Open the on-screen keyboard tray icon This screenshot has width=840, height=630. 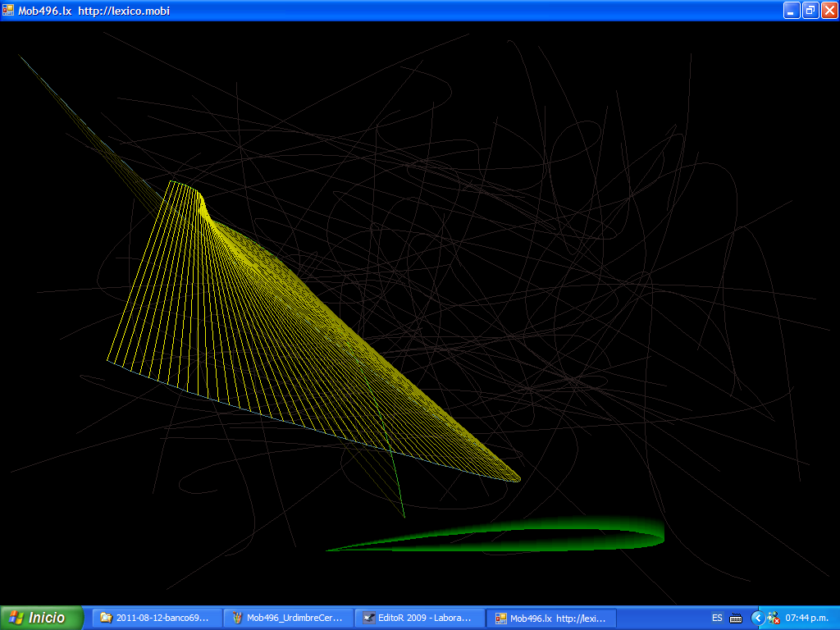pyautogui.click(x=736, y=618)
